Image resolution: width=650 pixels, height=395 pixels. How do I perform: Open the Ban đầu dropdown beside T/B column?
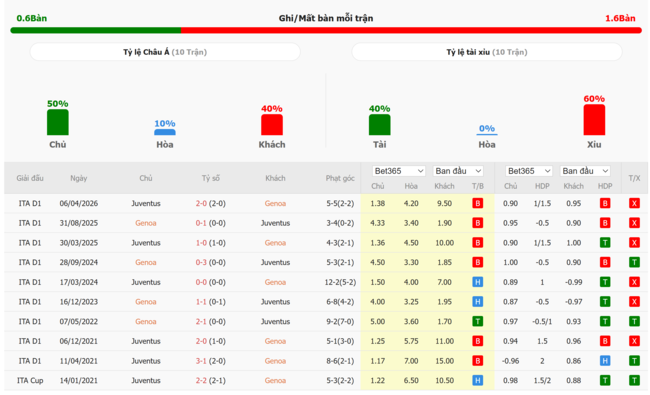[458, 171]
